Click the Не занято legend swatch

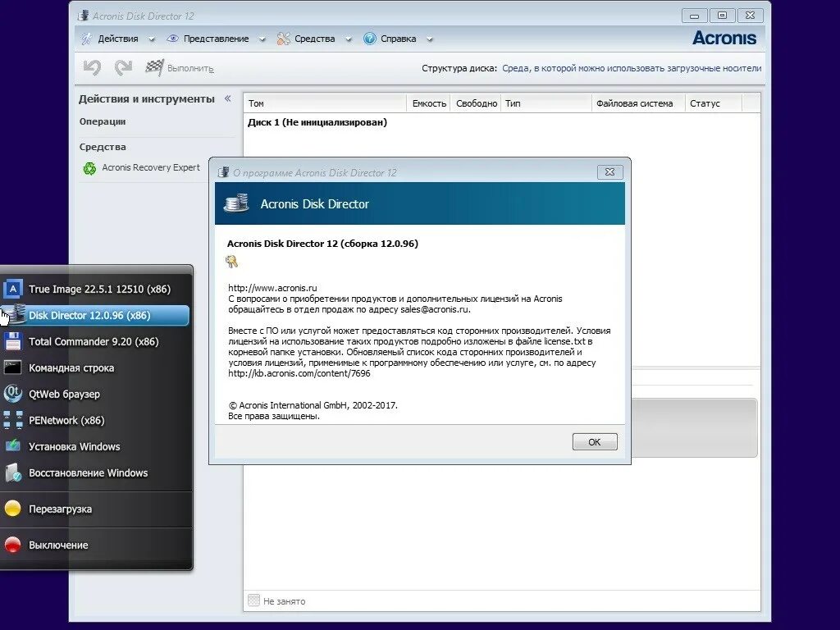pyautogui.click(x=254, y=600)
